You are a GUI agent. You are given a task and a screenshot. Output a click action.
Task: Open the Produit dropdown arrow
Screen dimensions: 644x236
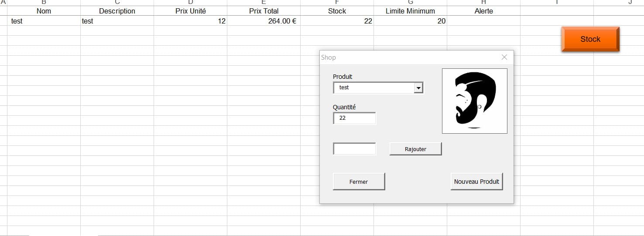coord(418,88)
